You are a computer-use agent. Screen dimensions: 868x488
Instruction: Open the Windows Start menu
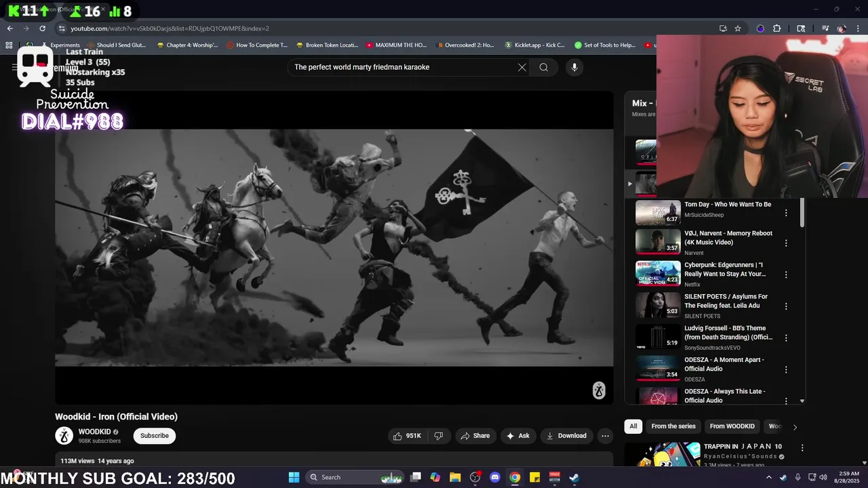pos(294,477)
